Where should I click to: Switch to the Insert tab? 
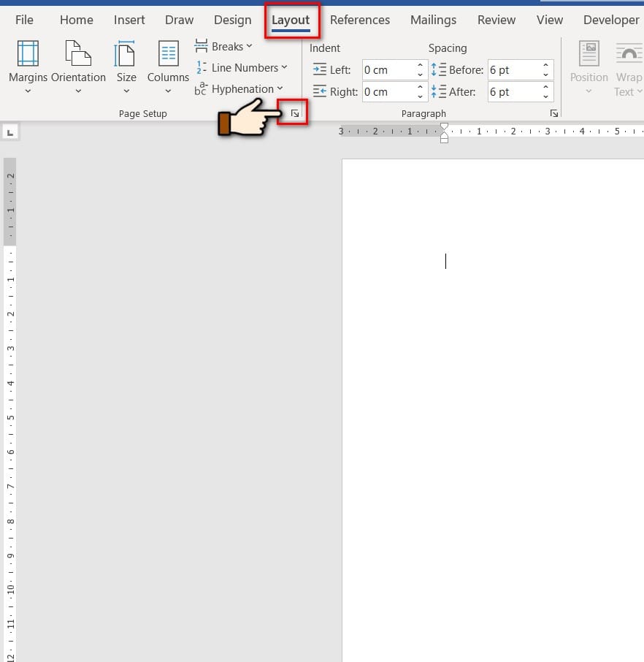click(x=129, y=20)
